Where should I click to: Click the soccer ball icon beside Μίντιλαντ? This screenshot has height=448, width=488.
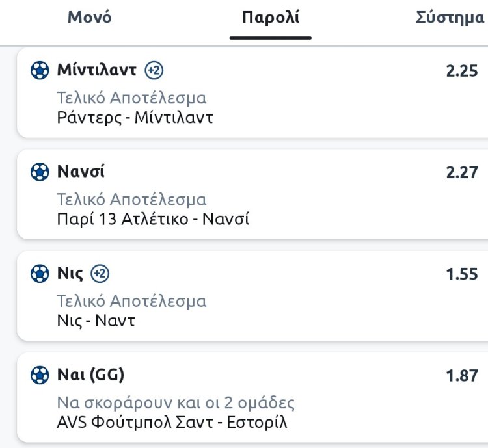[40, 70]
